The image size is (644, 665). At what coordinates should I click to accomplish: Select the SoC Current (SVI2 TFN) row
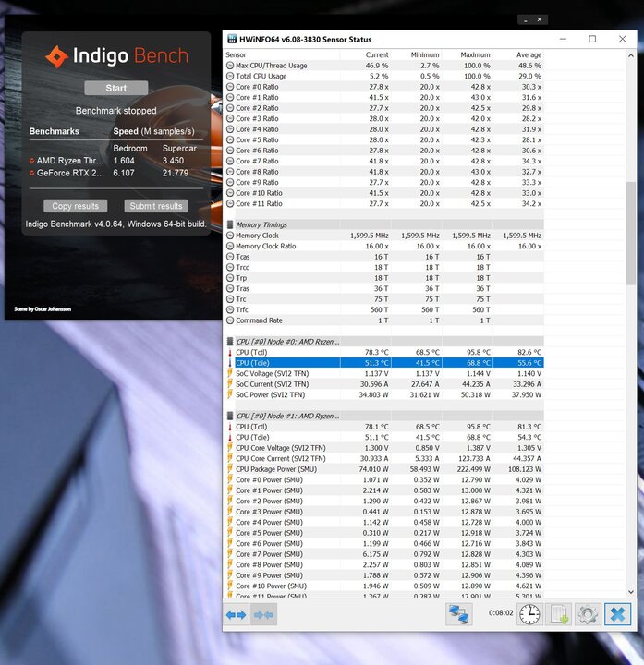(384, 384)
